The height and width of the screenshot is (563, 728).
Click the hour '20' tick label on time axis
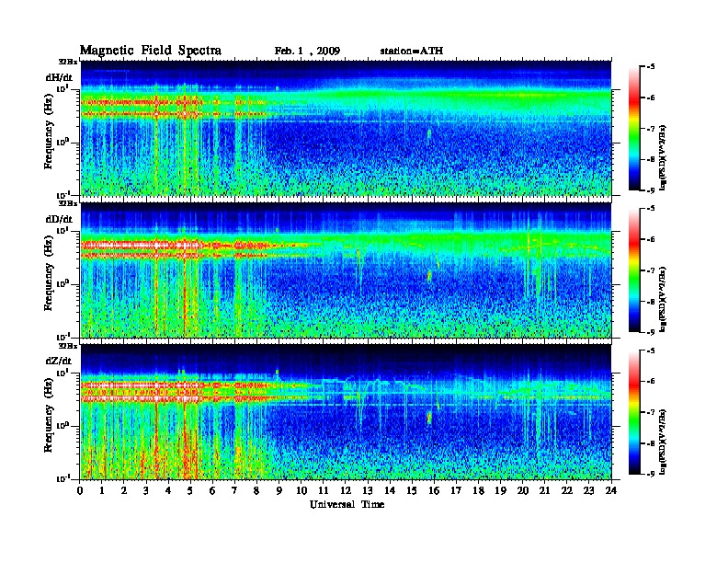[x=523, y=491]
